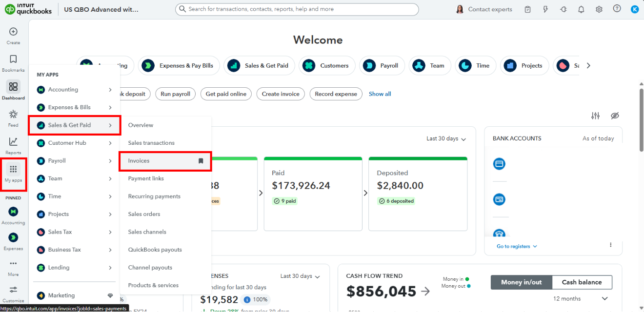Click the QuickBooks logo
Viewport: 644px width, 312px height.
pyautogui.click(x=28, y=9)
